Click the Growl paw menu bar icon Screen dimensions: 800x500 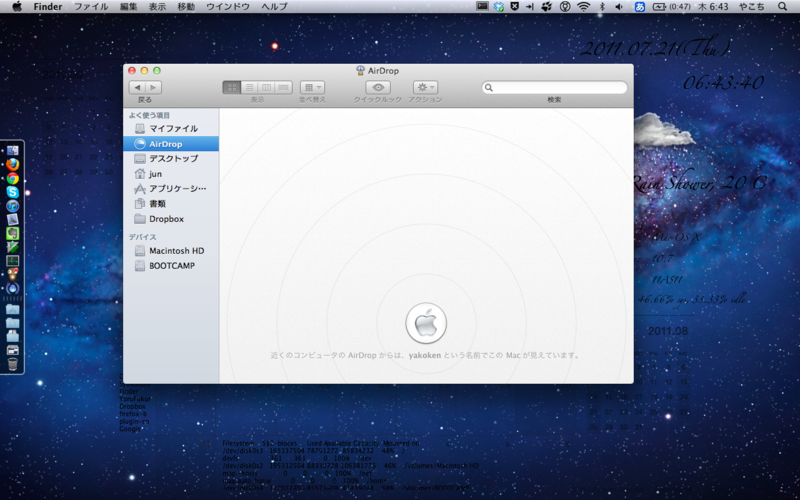[547, 7]
